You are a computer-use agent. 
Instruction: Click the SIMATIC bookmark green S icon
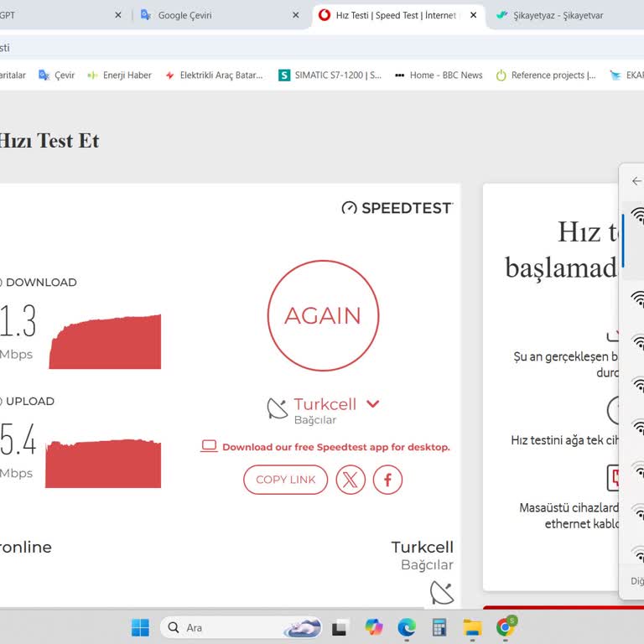coord(284,75)
